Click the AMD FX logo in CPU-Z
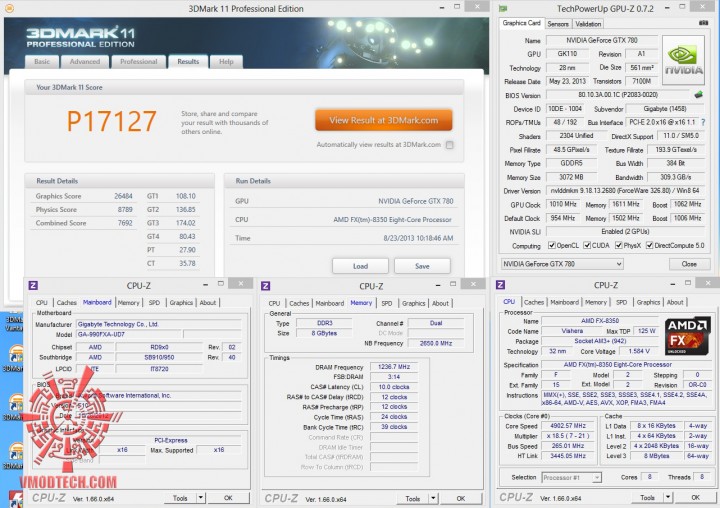This screenshot has height=508, width=720. (x=687, y=335)
